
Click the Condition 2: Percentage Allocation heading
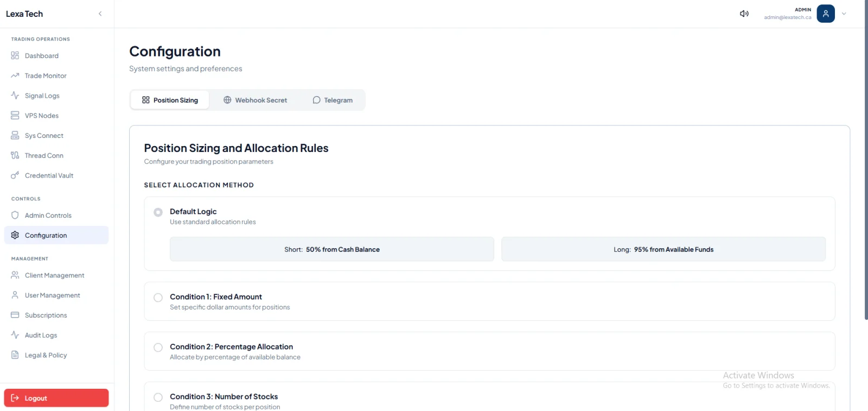pos(231,346)
